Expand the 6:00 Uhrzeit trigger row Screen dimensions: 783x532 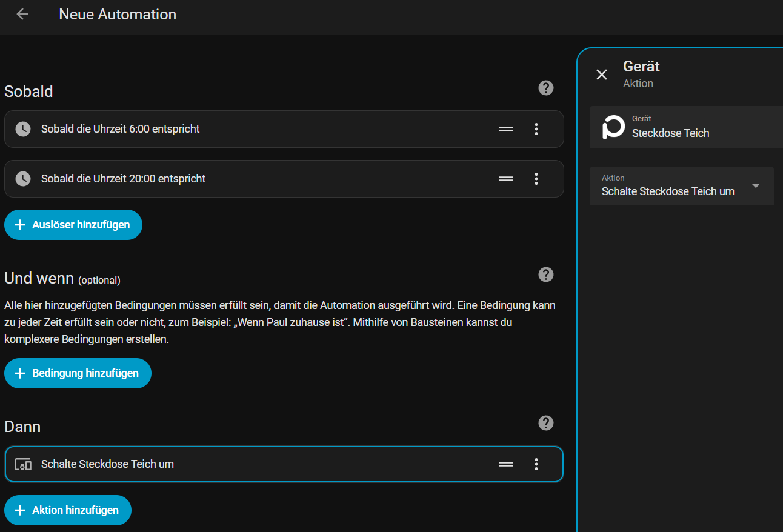[x=242, y=129]
